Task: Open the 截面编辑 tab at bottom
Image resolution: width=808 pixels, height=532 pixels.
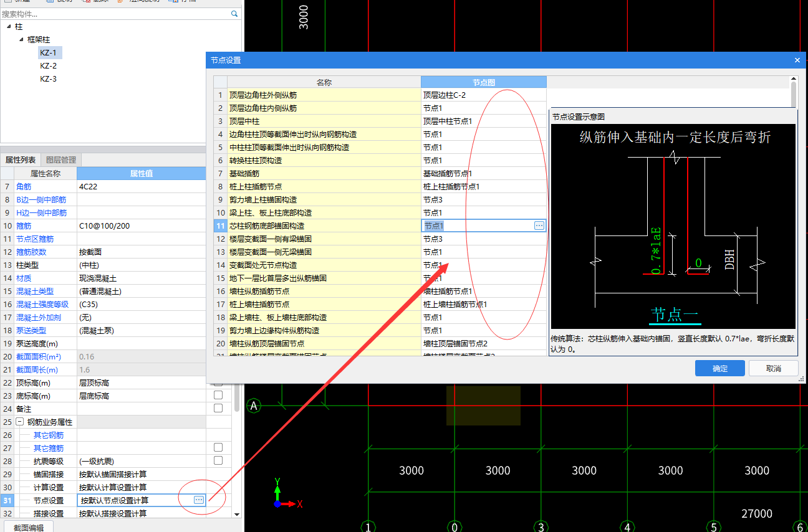Action: pyautogui.click(x=29, y=527)
